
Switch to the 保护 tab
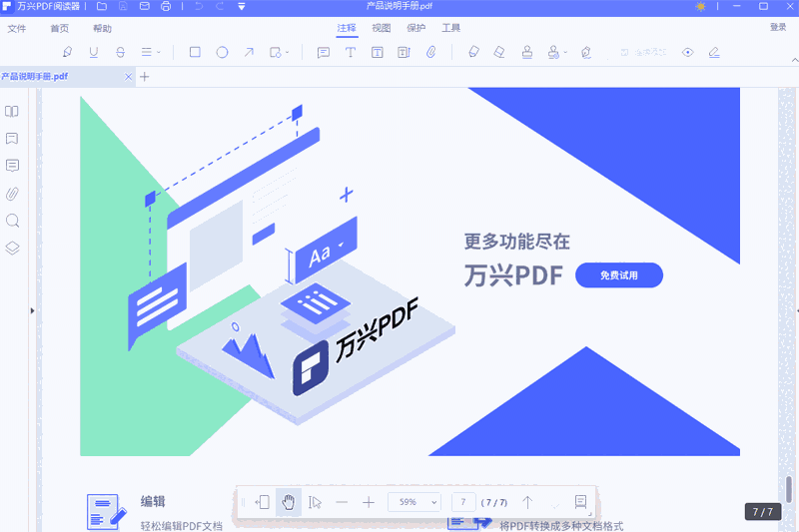(x=415, y=28)
